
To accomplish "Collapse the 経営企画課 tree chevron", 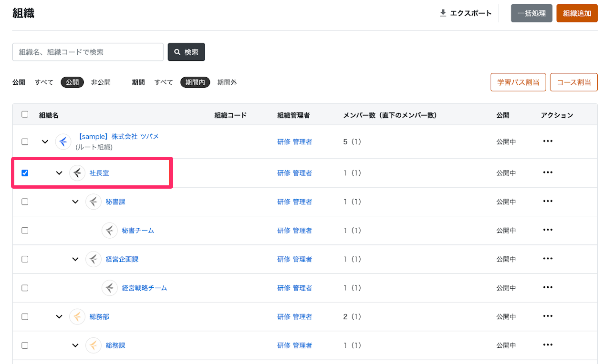I will (75, 259).
